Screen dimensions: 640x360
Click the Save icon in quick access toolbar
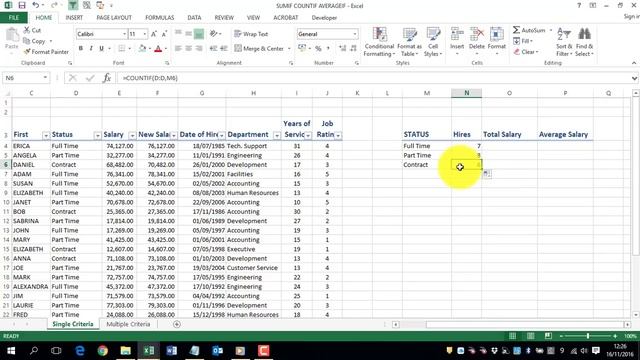pos(22,5)
